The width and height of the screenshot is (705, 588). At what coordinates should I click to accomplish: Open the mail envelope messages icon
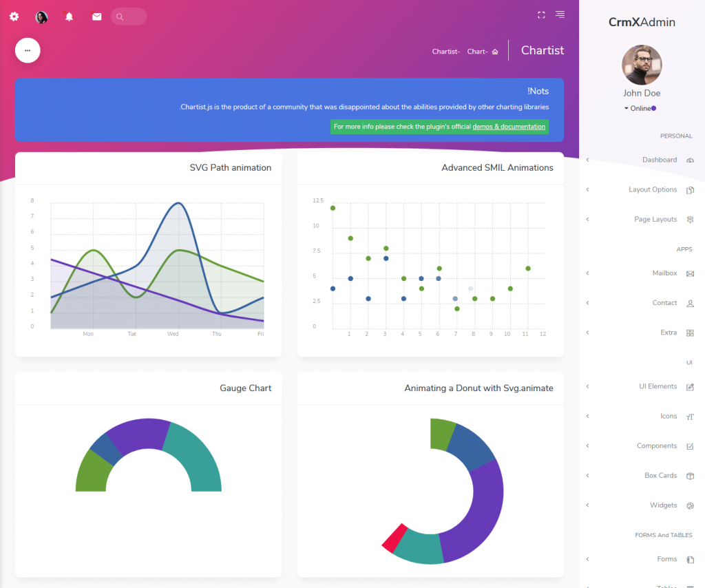pos(96,17)
